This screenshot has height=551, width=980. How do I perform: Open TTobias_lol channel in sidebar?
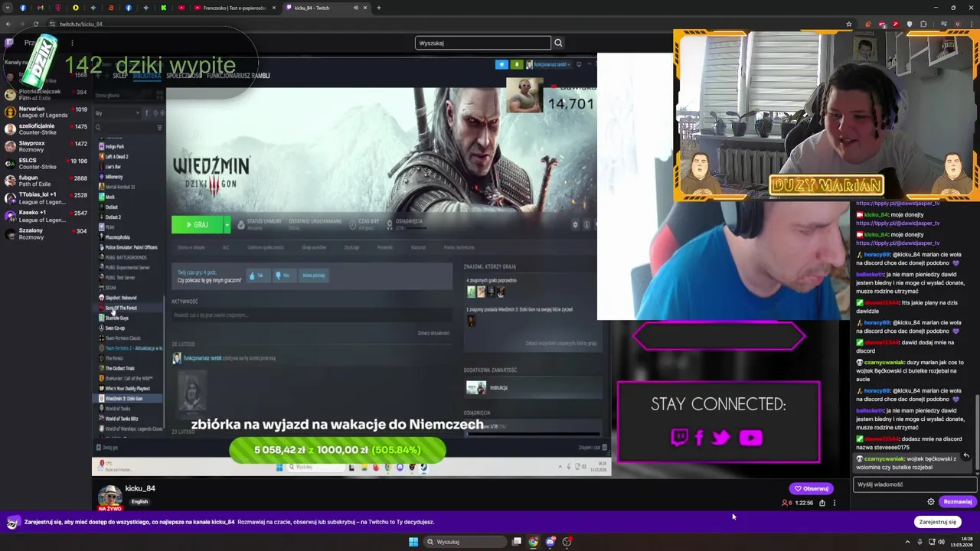pos(46,197)
